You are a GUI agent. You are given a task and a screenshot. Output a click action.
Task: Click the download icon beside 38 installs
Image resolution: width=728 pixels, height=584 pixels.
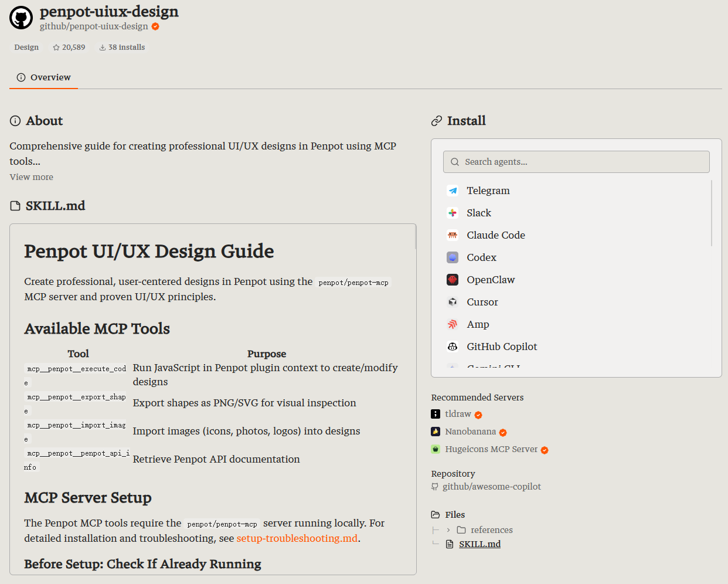click(x=103, y=47)
